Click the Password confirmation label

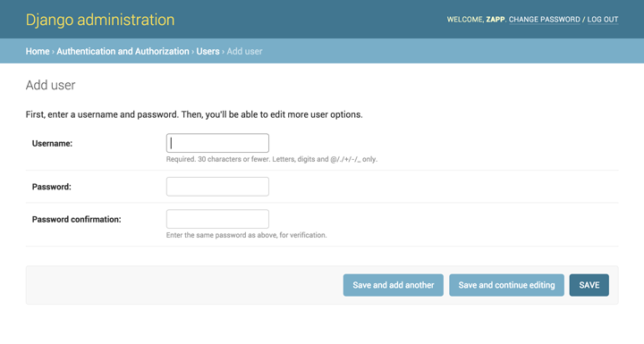coord(76,219)
